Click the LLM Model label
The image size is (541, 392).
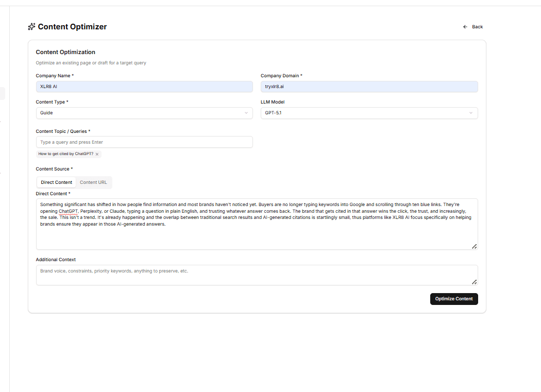(x=273, y=102)
